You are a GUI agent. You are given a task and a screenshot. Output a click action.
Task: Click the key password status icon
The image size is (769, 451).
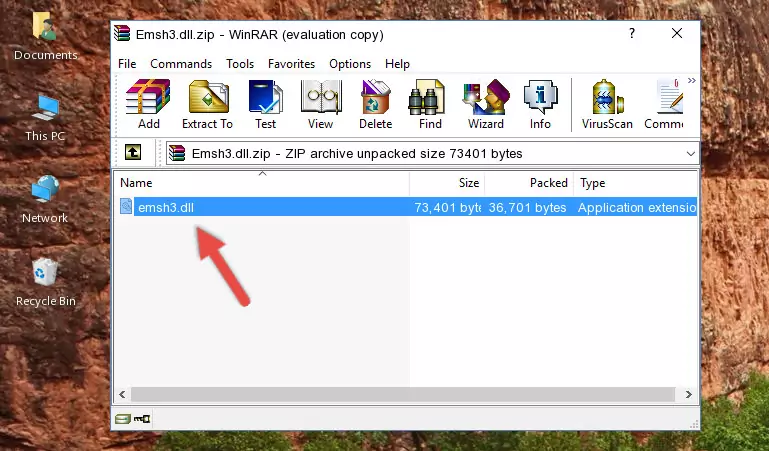142,419
